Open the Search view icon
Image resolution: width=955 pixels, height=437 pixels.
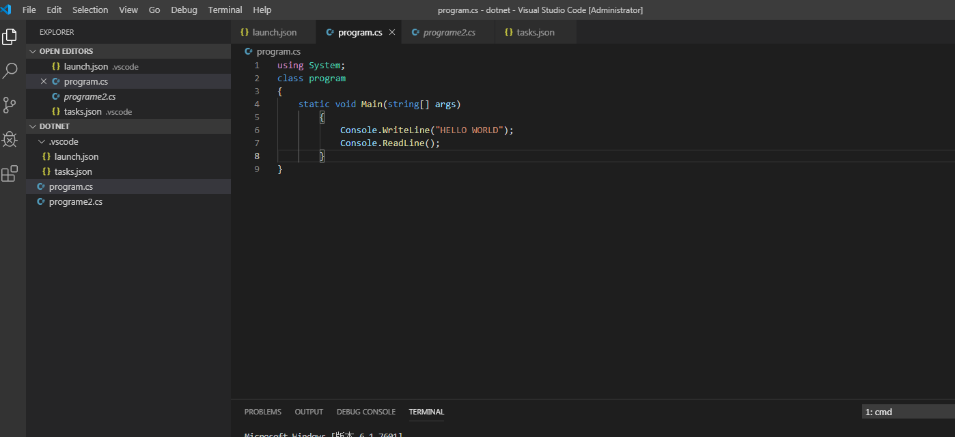(x=11, y=71)
